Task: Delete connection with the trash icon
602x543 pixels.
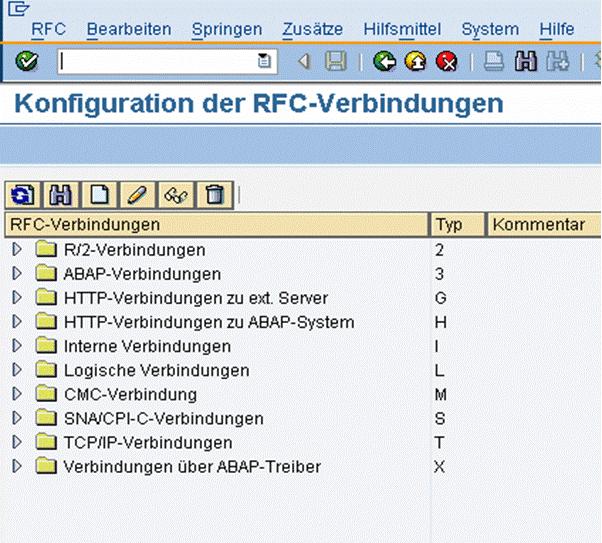Action: pyautogui.click(x=215, y=195)
